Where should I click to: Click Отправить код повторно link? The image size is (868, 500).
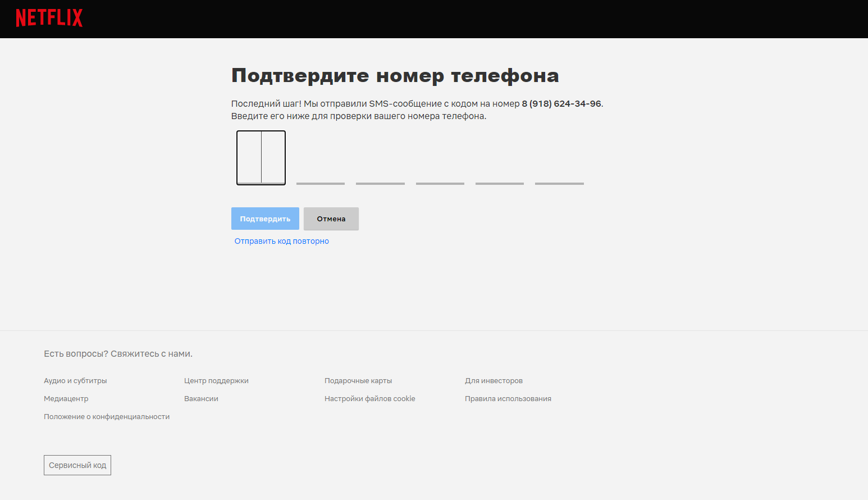pos(282,241)
